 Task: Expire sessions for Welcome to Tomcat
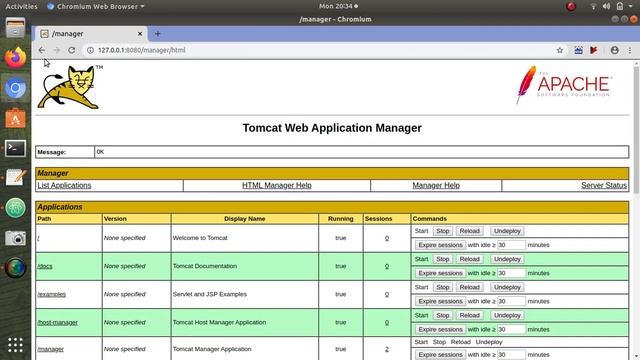440,245
